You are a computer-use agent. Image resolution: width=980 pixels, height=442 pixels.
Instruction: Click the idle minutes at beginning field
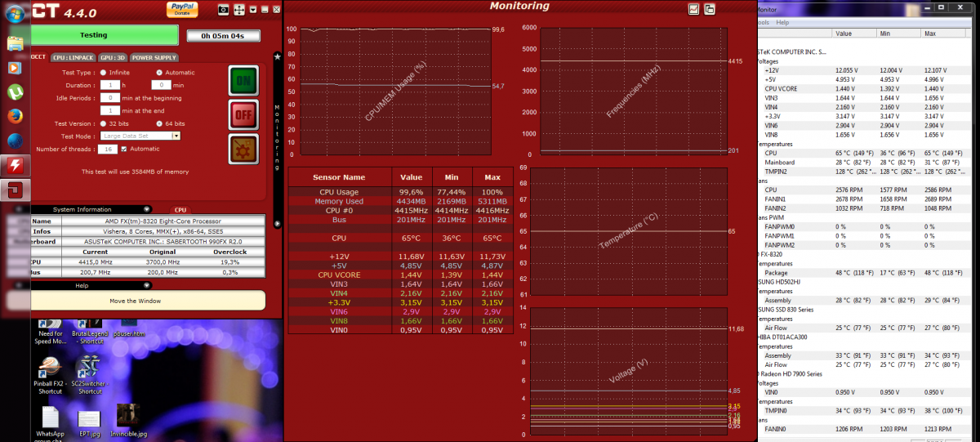[x=110, y=97]
